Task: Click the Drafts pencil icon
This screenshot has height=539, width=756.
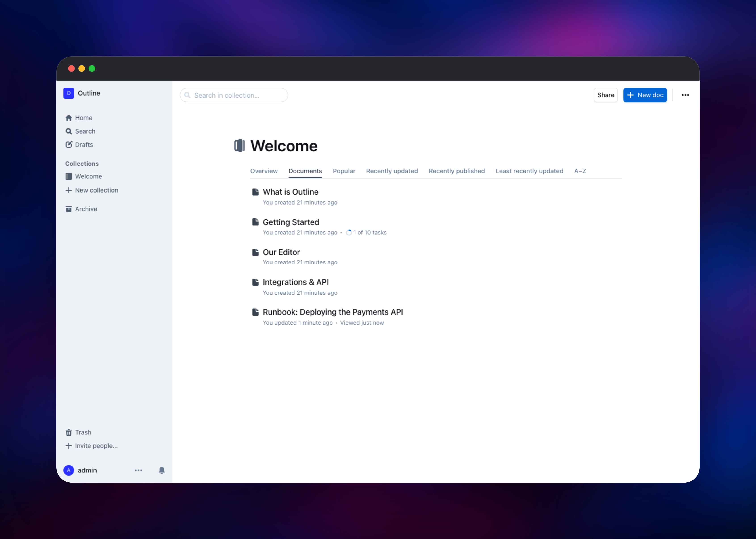Action: point(69,144)
